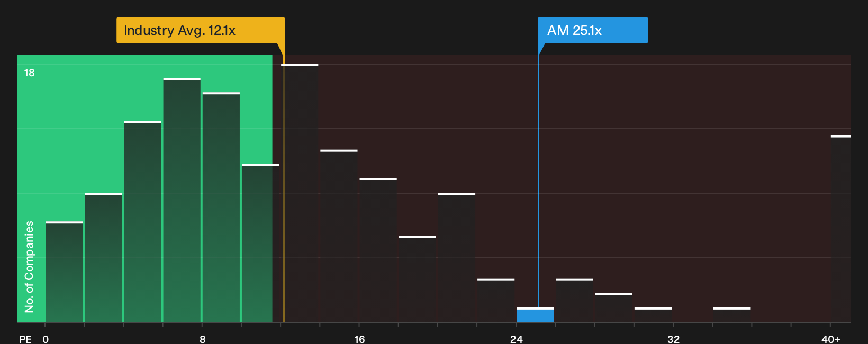The image size is (868, 344).
Task: Click the '32' x-axis tick label
Action: coord(673,339)
